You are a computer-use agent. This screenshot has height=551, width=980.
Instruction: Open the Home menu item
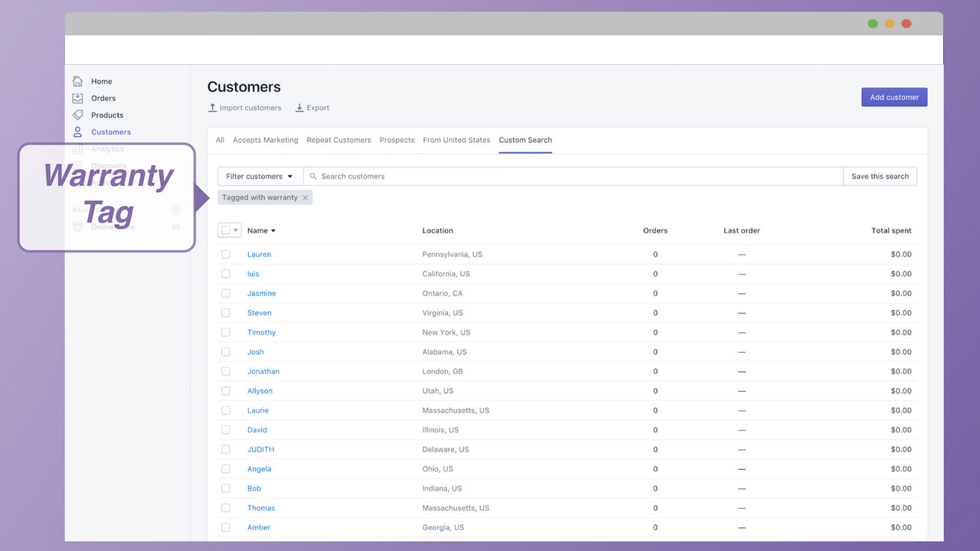point(102,81)
